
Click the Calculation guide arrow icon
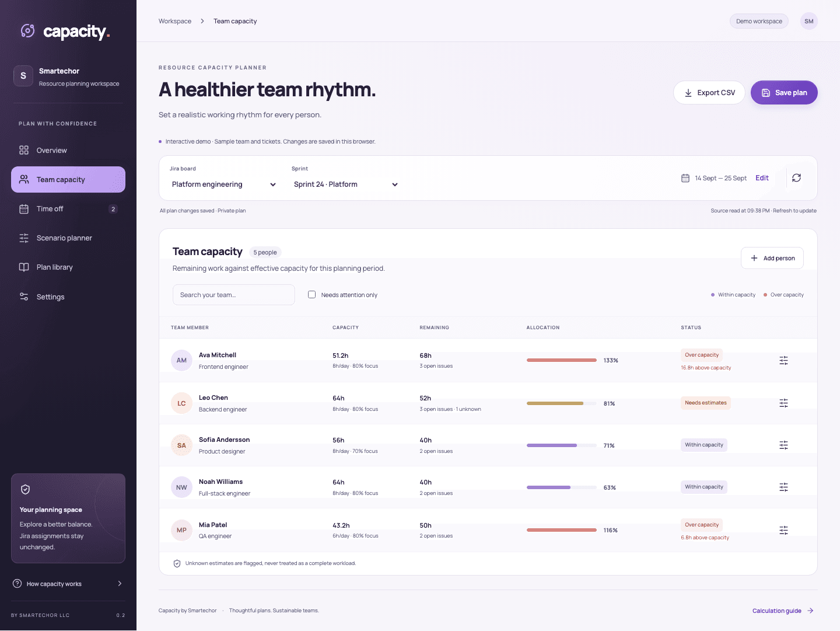click(x=810, y=611)
